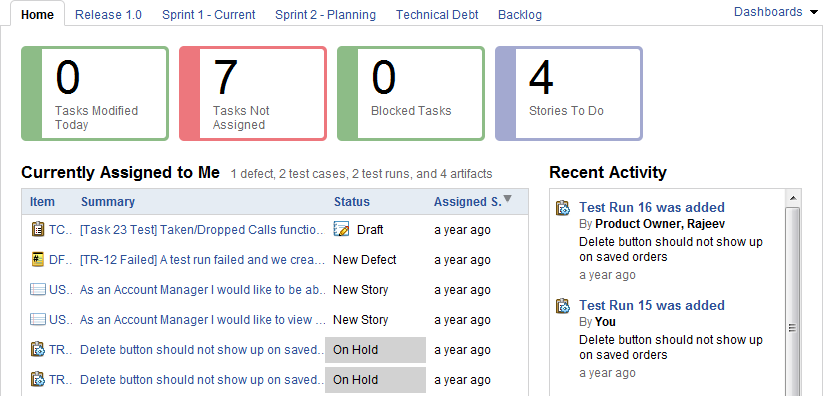
Task: Click the yellow defect icon beside DF
Action: tap(37, 259)
